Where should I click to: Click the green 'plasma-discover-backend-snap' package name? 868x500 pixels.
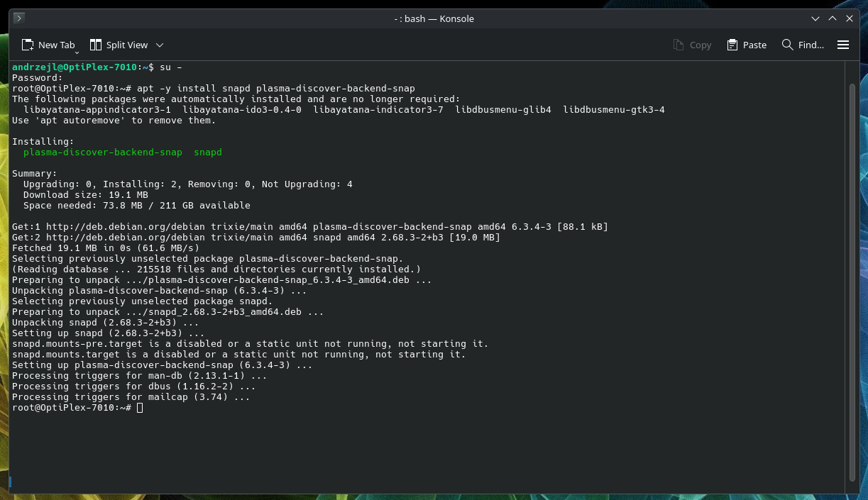[x=103, y=152]
